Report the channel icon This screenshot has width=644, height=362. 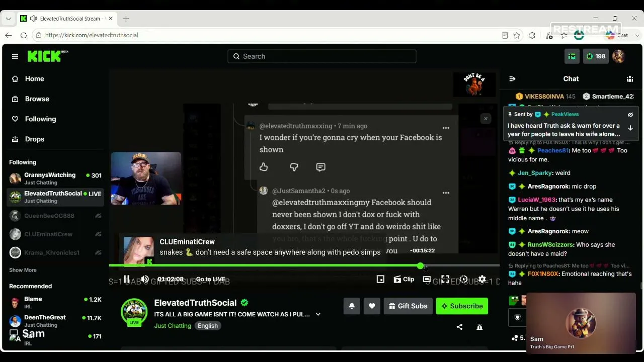coord(479,327)
